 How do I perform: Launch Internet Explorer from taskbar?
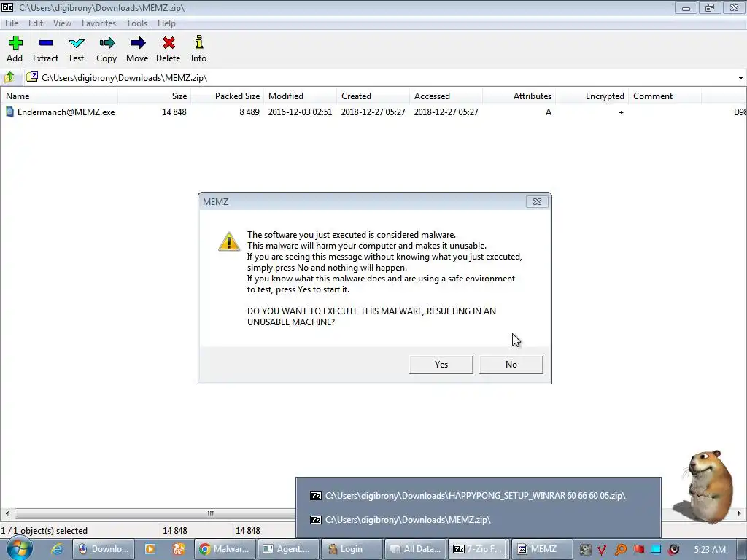[57, 549]
